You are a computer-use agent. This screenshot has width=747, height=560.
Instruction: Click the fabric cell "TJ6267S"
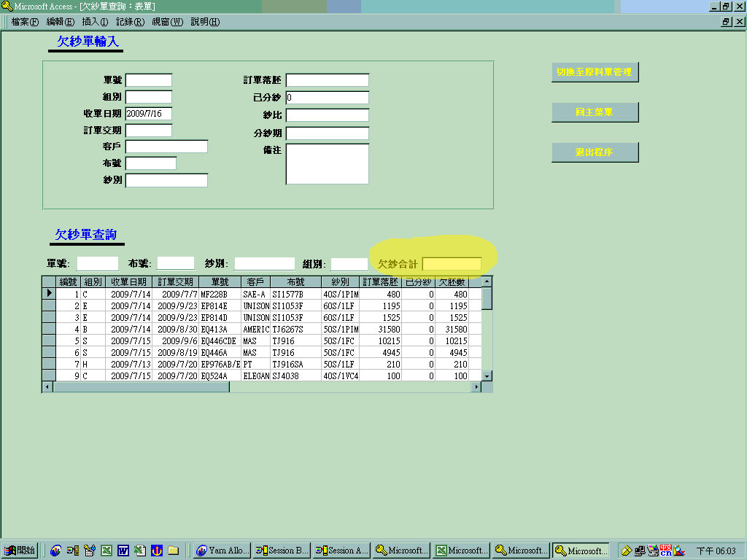click(x=296, y=329)
